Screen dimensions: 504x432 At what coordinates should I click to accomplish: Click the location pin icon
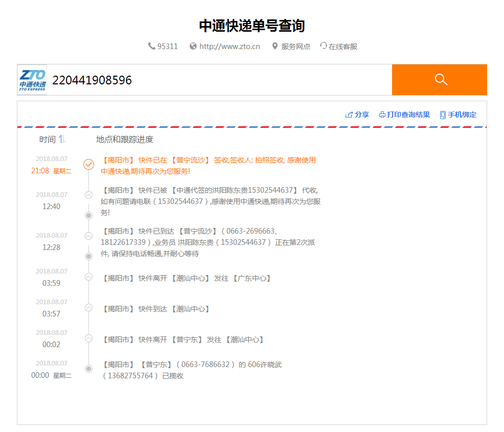click(275, 47)
